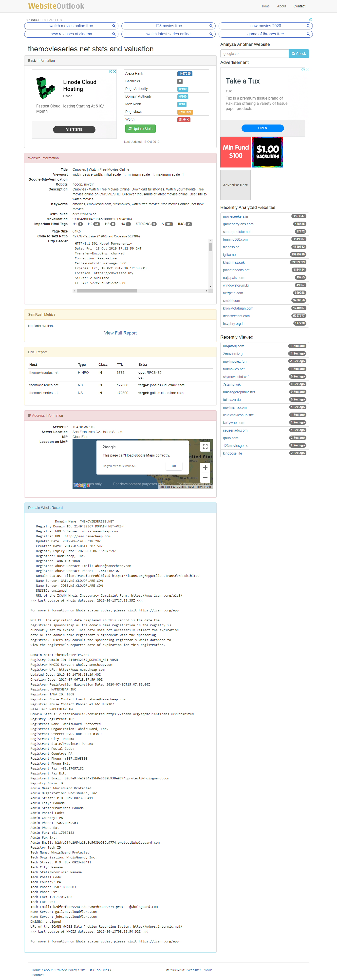
Task: Click jobs.ns.cloudflare.com DNS target
Action: tap(167, 385)
